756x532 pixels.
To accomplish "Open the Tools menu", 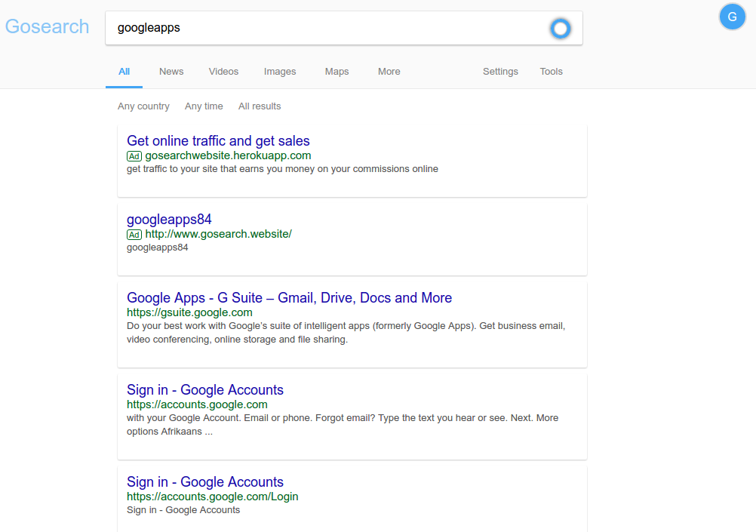I will 551,72.
